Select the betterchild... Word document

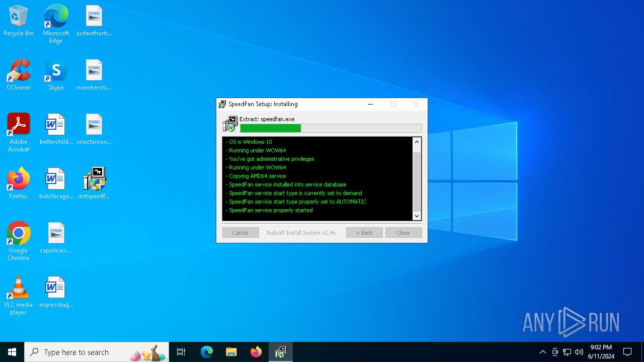[x=56, y=130]
